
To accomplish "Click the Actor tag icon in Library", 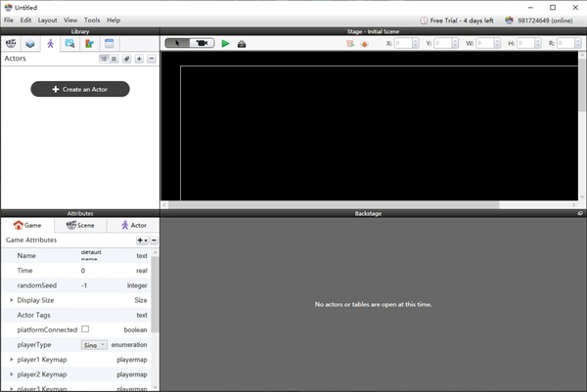I will (x=127, y=59).
